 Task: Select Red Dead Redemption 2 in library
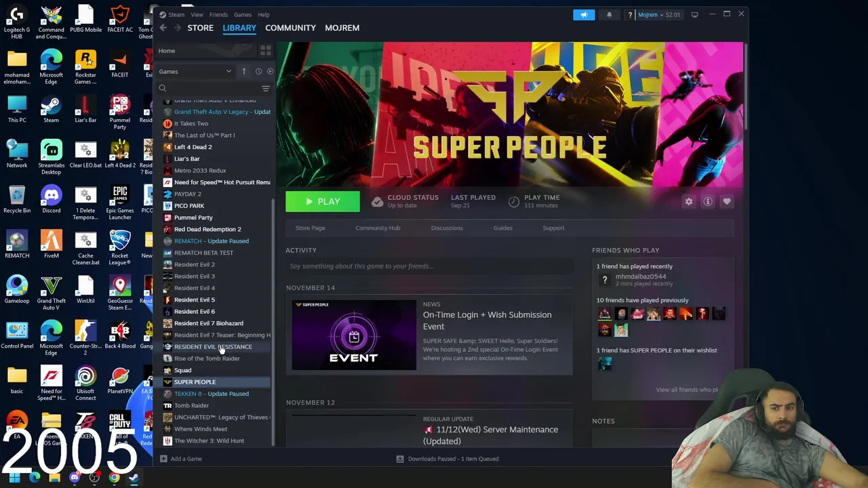[207, 229]
